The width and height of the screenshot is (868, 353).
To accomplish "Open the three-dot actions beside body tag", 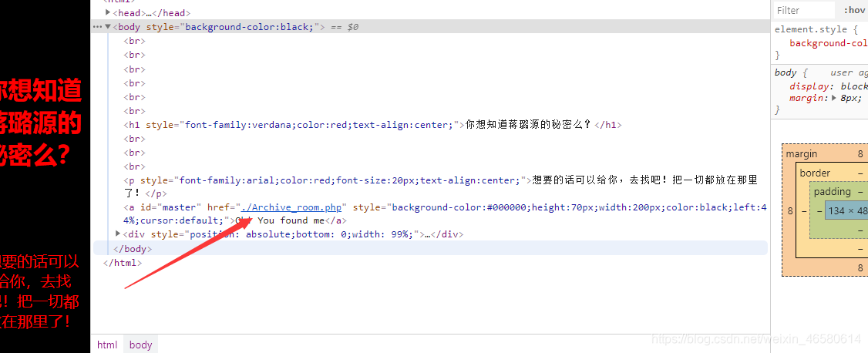I will [97, 26].
